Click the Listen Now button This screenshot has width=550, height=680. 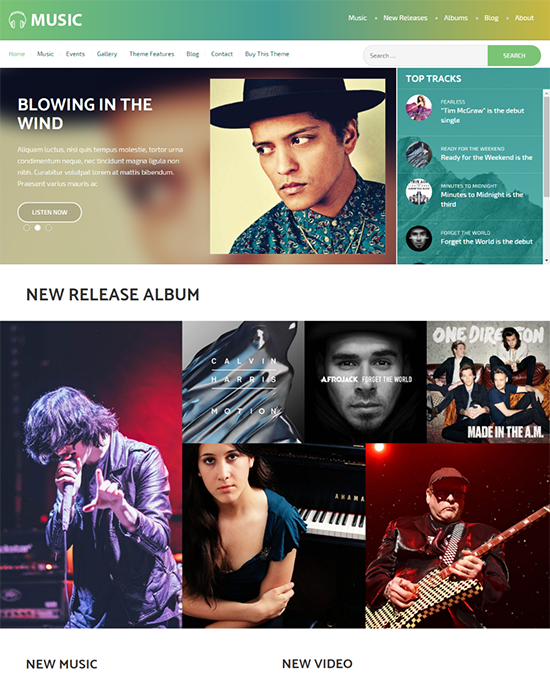click(49, 212)
